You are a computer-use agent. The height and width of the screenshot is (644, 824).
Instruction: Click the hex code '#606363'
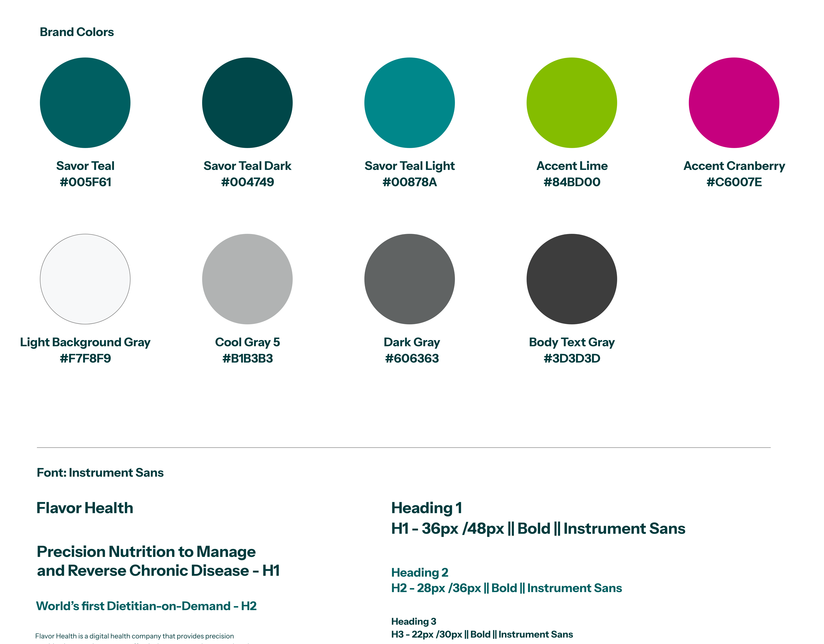(x=412, y=358)
